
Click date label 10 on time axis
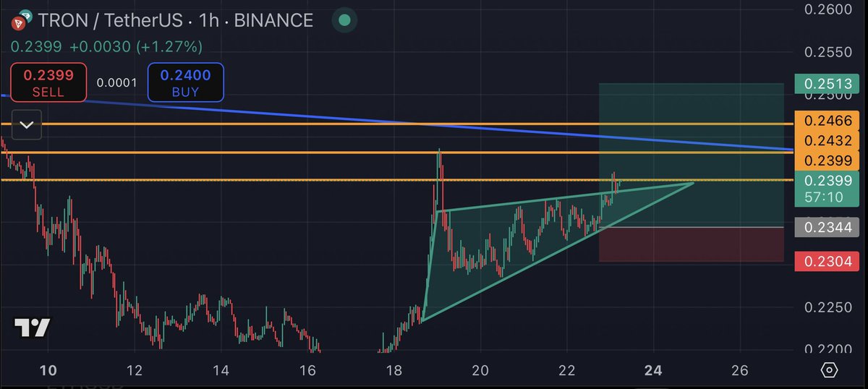click(x=48, y=370)
